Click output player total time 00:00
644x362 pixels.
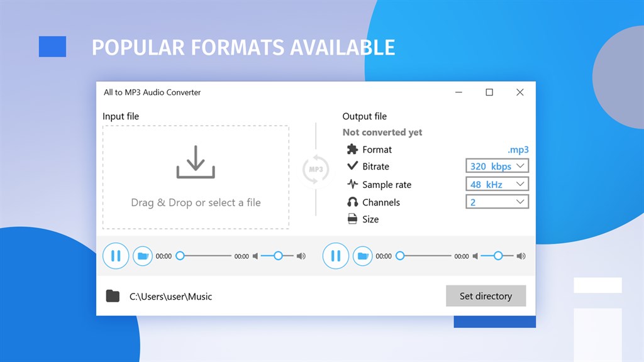point(462,256)
